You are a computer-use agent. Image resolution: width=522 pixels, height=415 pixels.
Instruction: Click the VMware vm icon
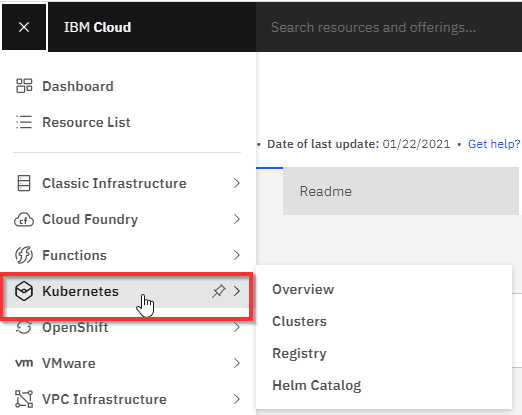[24, 363]
